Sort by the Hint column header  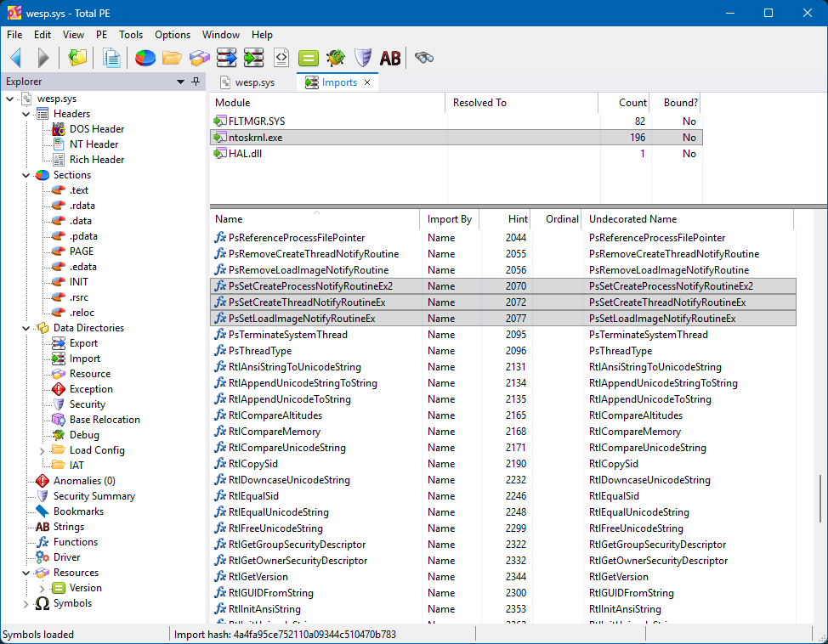pyautogui.click(x=504, y=219)
